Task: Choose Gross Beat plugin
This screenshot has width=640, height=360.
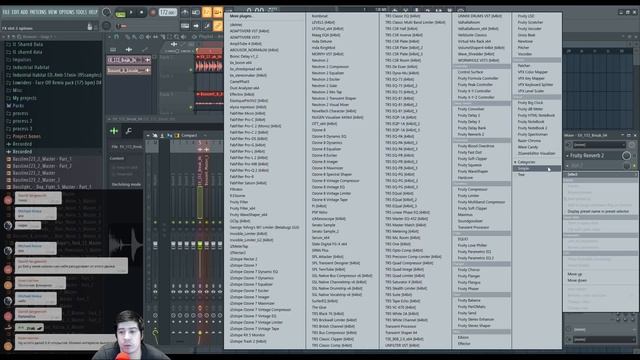Action: click(526, 35)
